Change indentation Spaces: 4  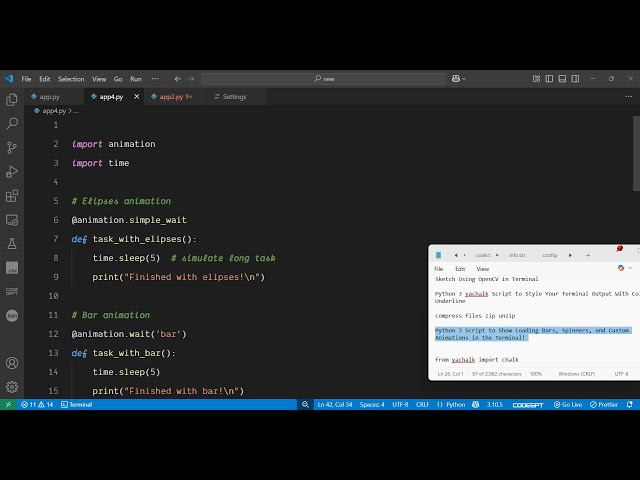coord(372,404)
